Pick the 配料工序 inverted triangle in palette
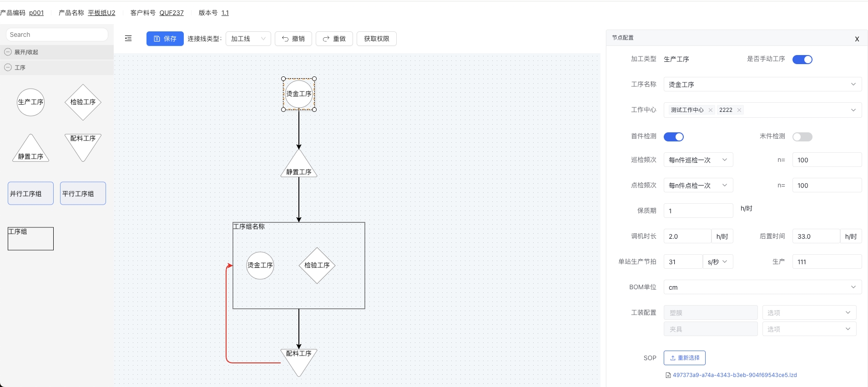The image size is (868, 387). pyautogui.click(x=83, y=145)
